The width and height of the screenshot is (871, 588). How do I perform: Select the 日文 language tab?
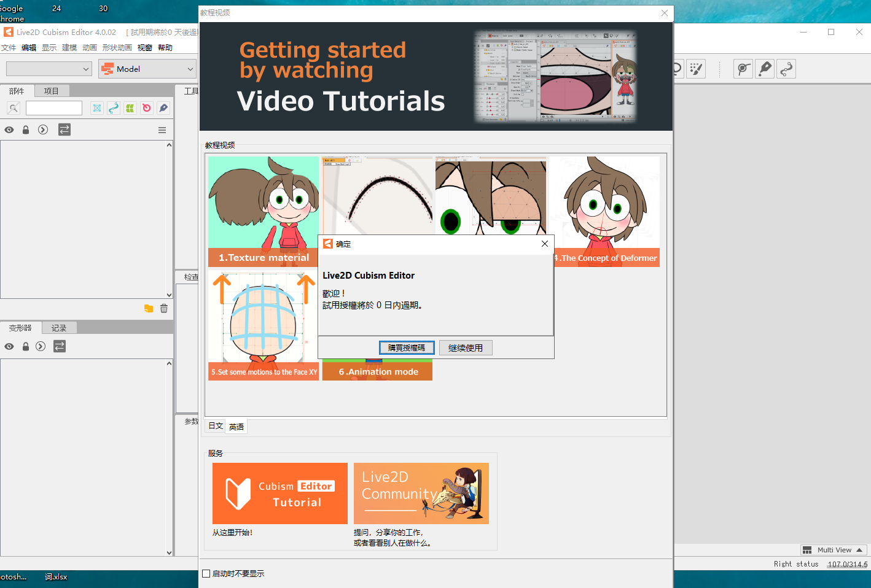point(216,426)
